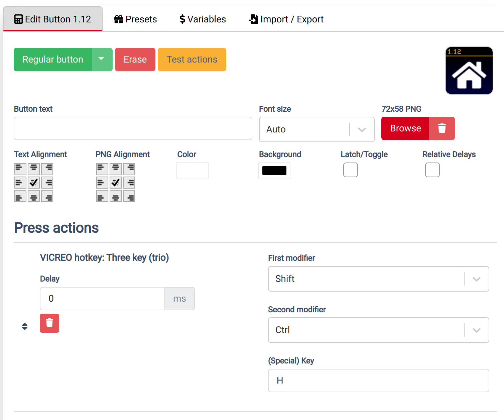Click the button preview thumbnail for 1.12
Image resolution: width=504 pixels, height=420 pixels.
tap(469, 71)
